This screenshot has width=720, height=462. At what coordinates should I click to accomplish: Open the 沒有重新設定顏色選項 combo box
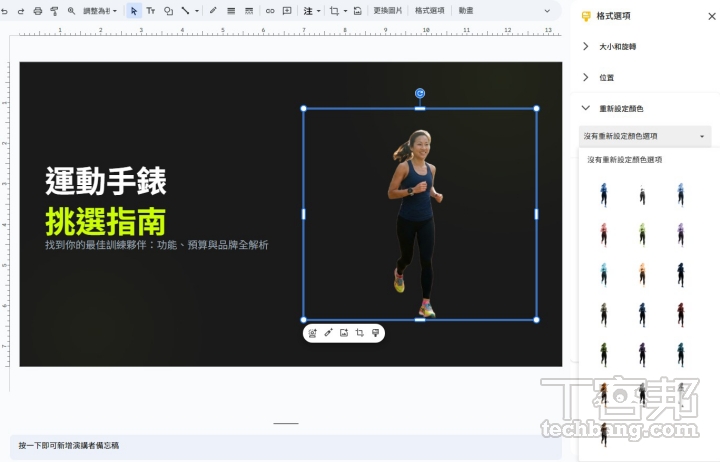[x=644, y=136]
